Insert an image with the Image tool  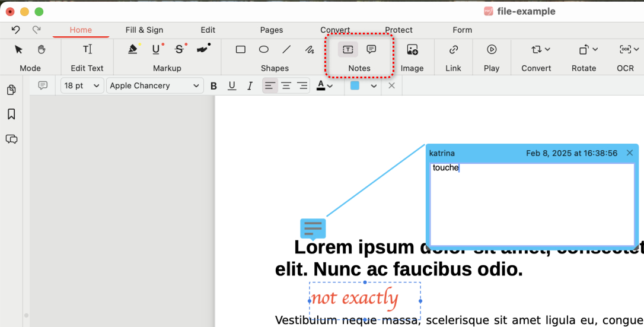412,50
